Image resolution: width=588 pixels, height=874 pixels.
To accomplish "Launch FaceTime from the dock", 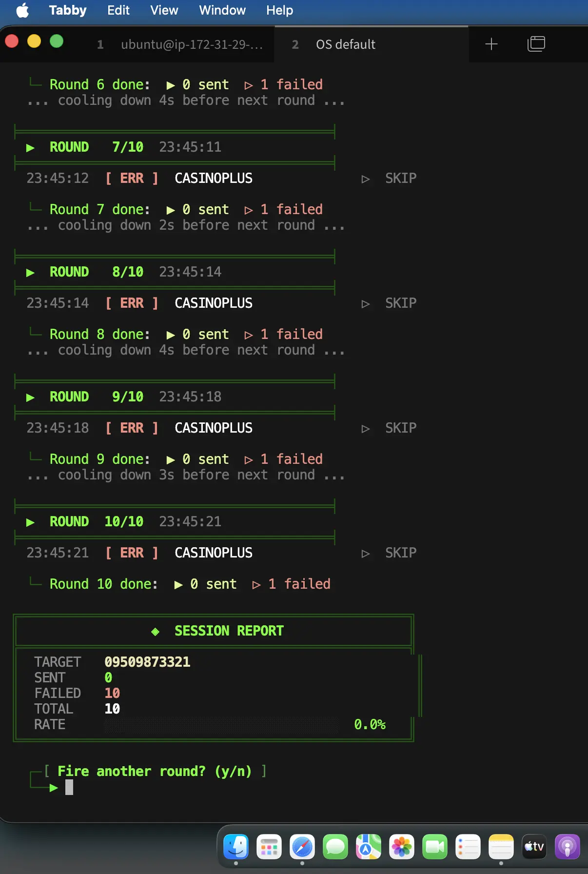I will [x=435, y=847].
